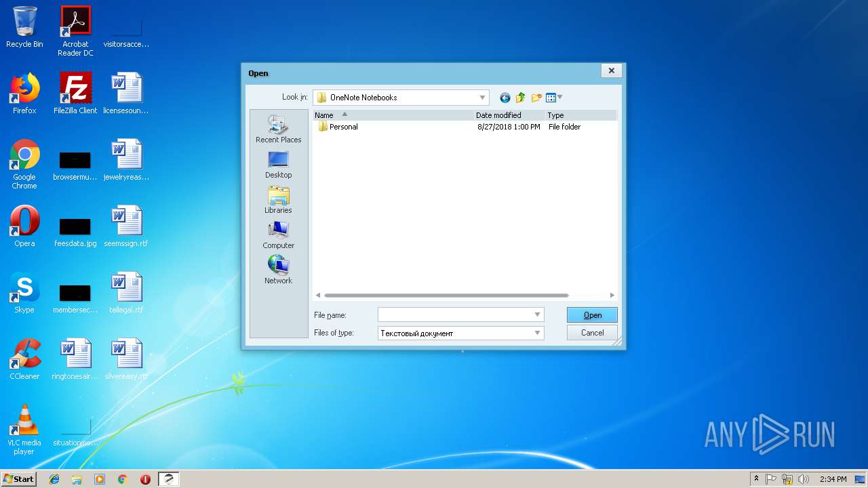Open Opera from the taskbar

click(x=145, y=479)
